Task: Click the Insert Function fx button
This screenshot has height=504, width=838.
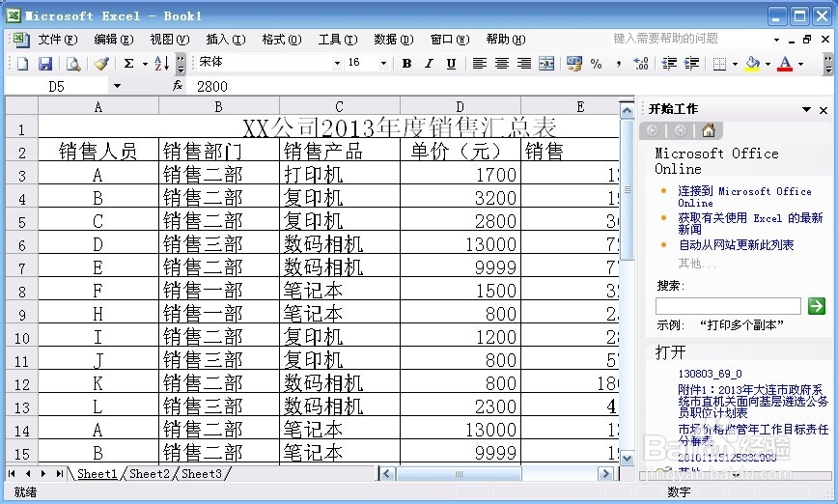Action: [178, 86]
